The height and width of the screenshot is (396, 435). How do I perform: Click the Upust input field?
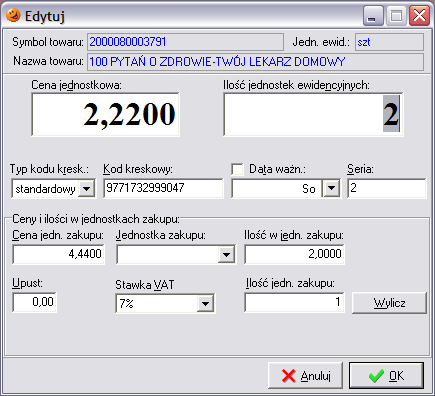pos(35,302)
